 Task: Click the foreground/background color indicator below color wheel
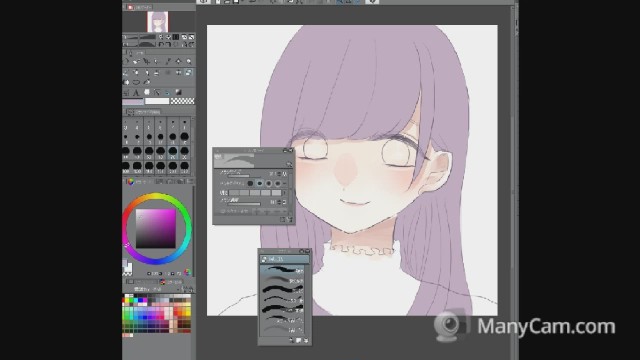click(x=127, y=267)
